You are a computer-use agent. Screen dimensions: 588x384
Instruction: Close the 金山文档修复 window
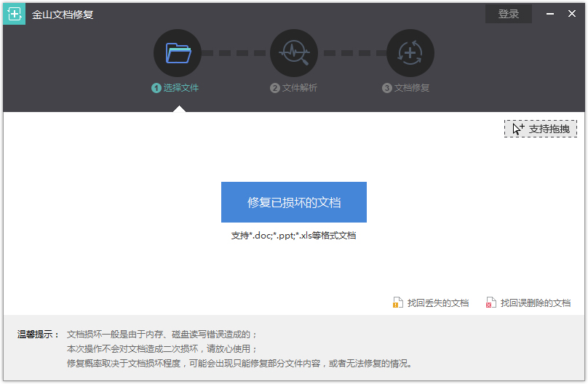pos(572,14)
